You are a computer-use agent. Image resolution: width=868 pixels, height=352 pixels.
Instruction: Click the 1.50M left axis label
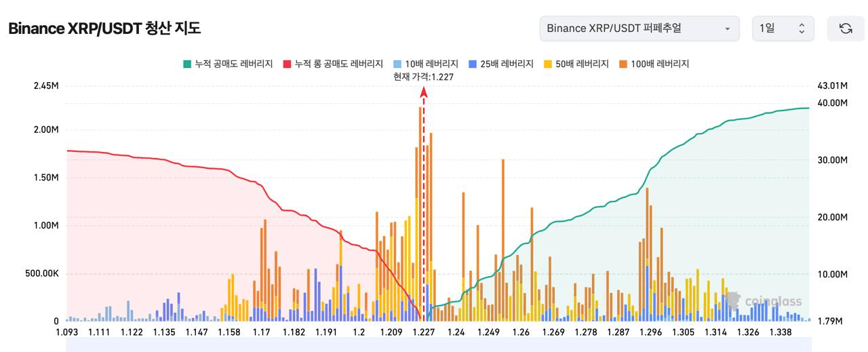tap(45, 178)
